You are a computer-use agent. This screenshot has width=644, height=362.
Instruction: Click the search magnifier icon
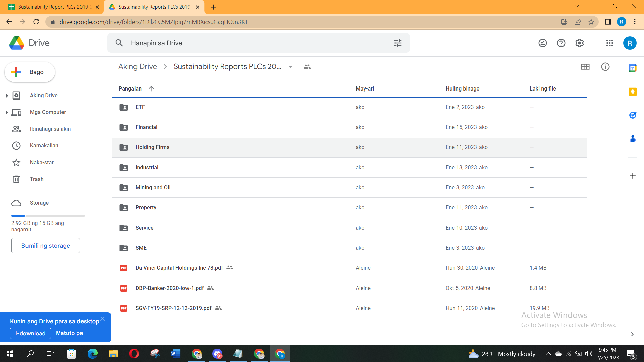point(119,43)
